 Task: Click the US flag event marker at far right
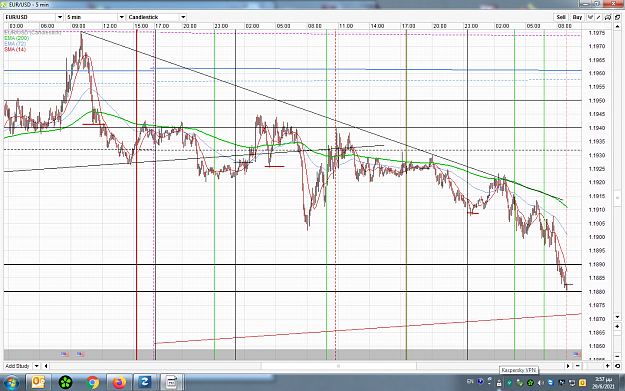[577, 354]
